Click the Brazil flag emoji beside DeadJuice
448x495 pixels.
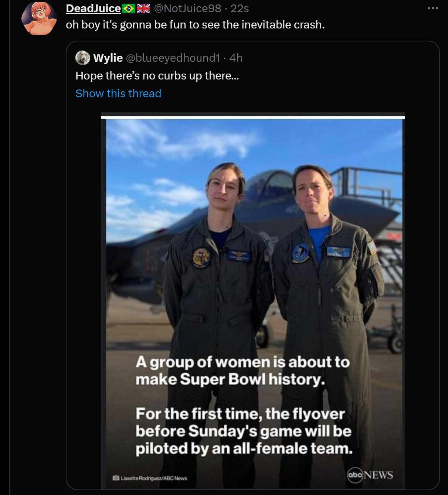point(129,9)
